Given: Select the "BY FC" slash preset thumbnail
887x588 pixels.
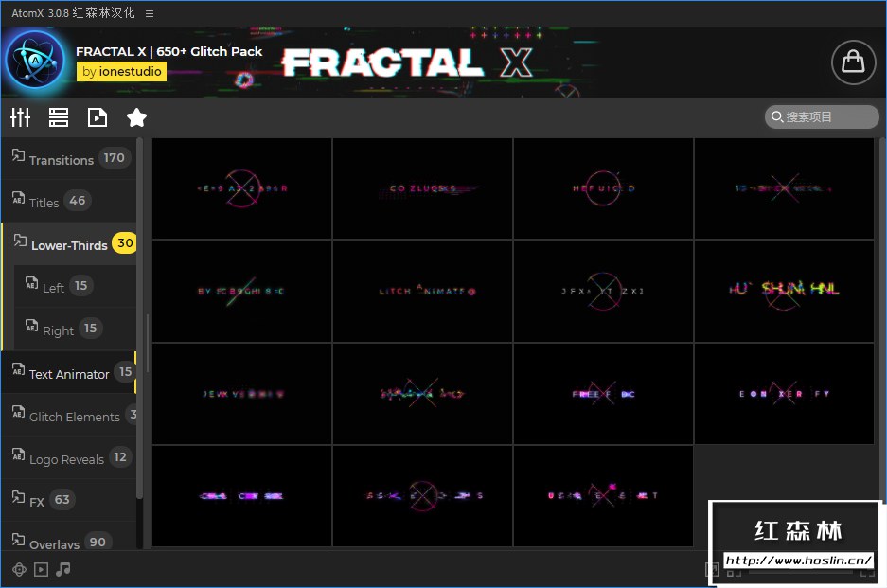Looking at the screenshot, I should click(241, 291).
